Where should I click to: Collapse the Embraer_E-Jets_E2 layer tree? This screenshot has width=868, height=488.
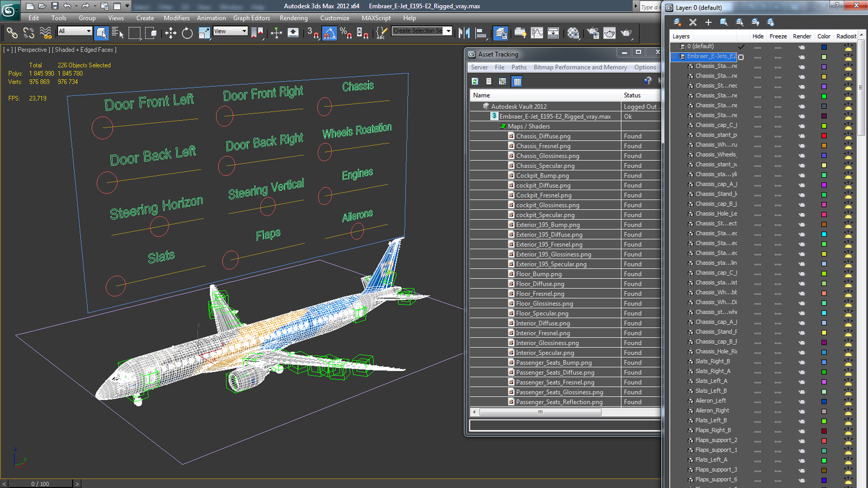[x=674, y=56]
